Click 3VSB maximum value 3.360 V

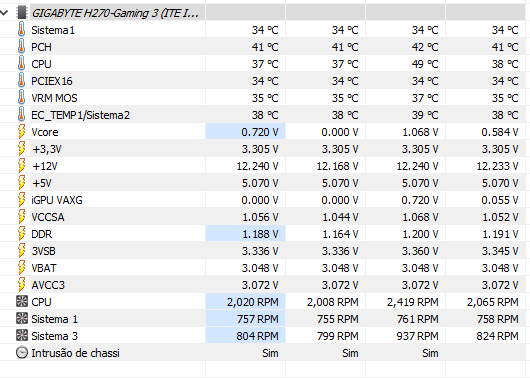tap(420, 251)
